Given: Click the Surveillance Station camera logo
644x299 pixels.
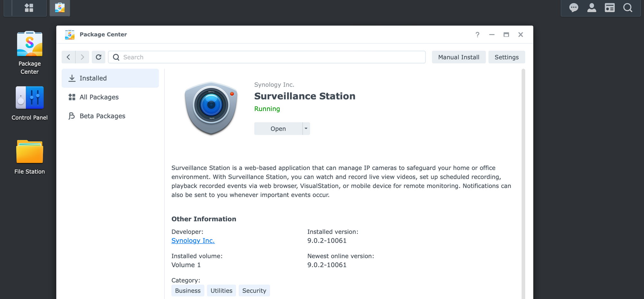Looking at the screenshot, I should [211, 108].
